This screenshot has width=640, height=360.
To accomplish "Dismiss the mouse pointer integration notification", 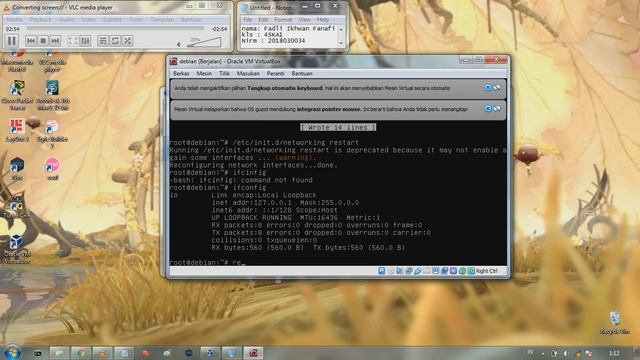I will pos(487,109).
